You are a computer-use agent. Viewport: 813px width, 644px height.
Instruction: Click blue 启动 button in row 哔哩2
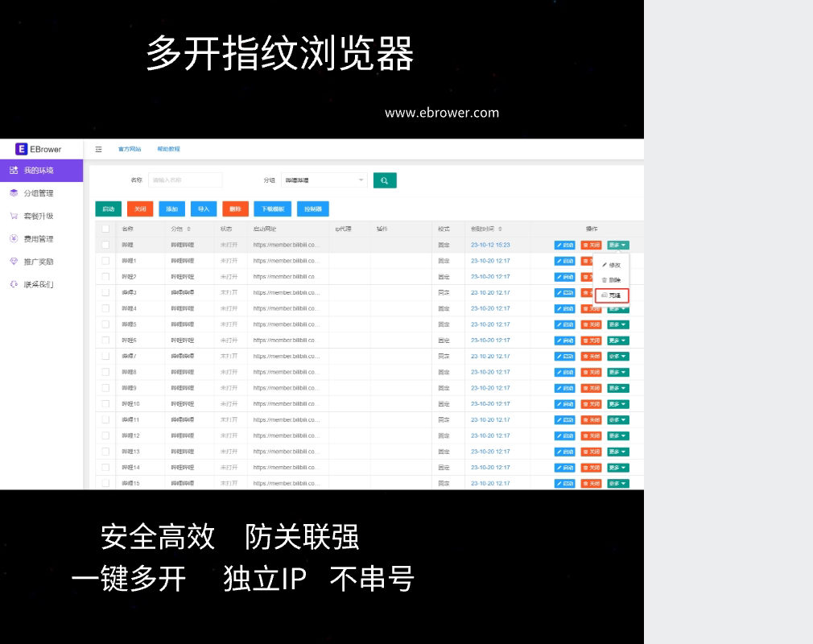(x=564, y=277)
